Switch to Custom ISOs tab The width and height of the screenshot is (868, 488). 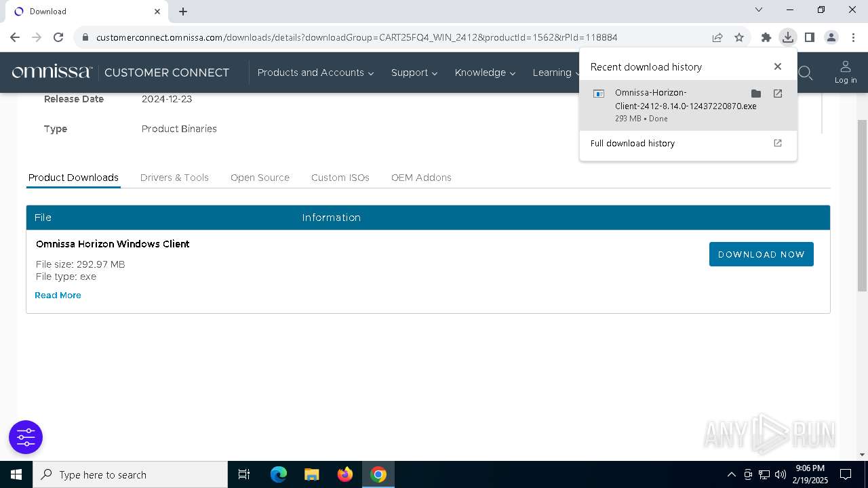(x=340, y=178)
